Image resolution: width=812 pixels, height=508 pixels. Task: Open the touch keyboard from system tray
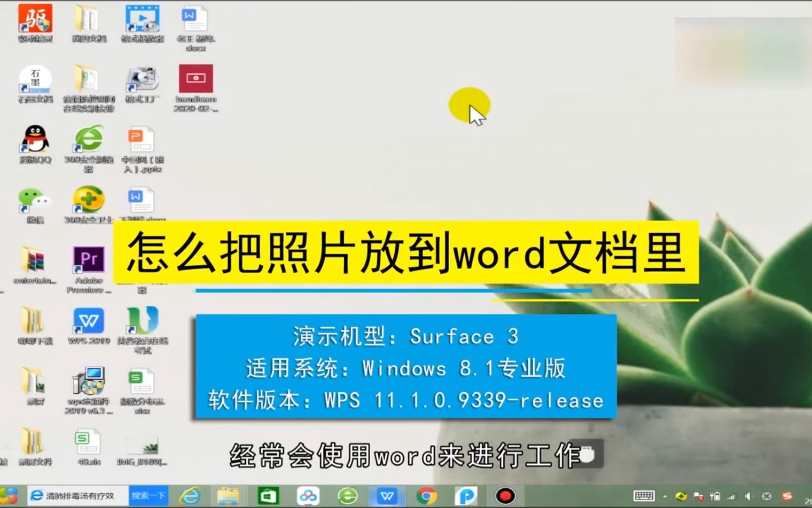pos(644,496)
